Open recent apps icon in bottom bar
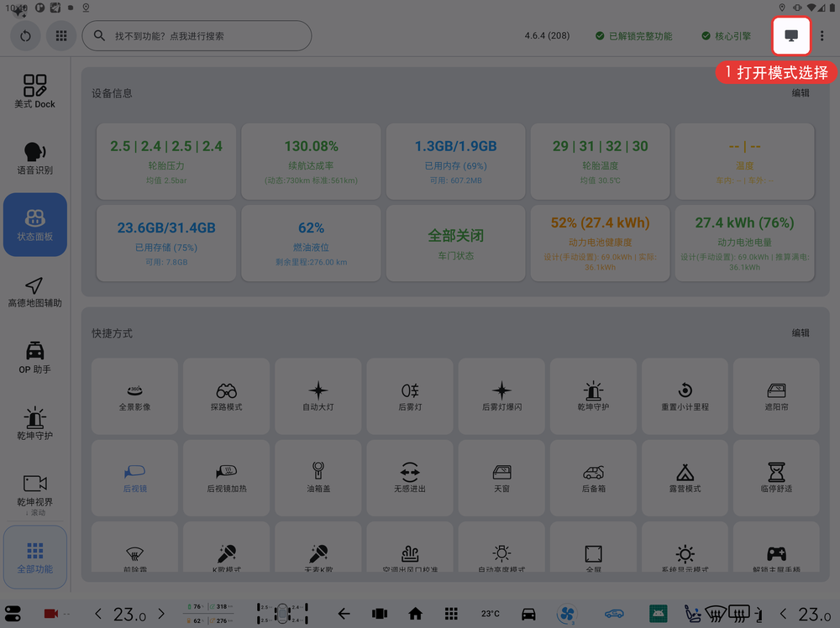840x628 pixels. [380, 614]
